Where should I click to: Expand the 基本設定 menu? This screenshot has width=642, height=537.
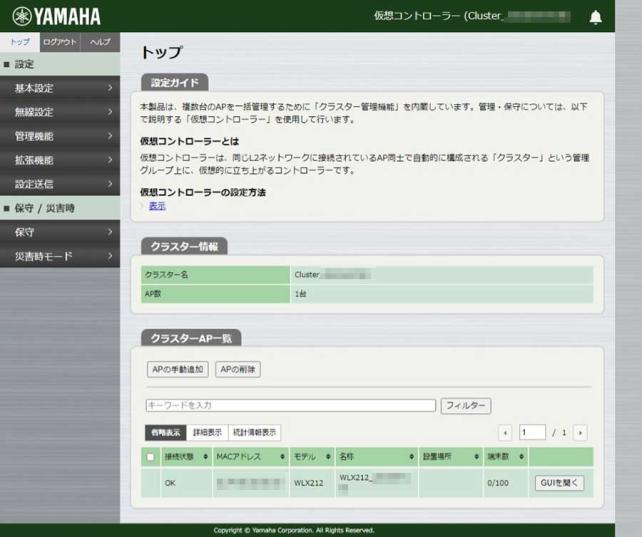pos(60,88)
